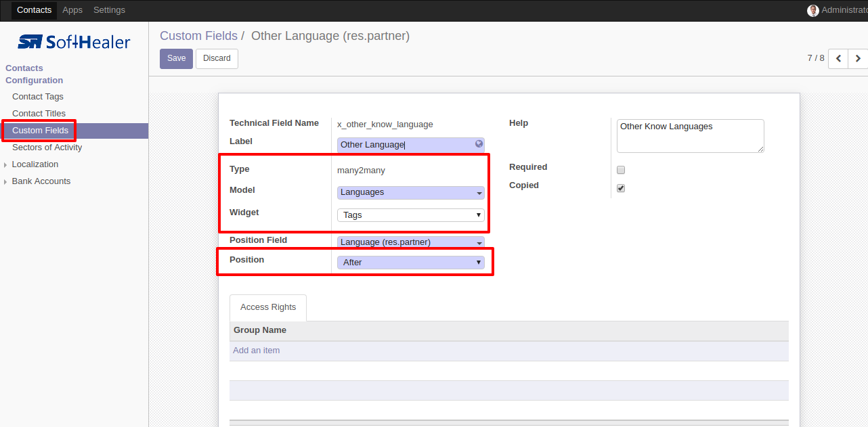Image resolution: width=868 pixels, height=427 pixels.
Task: Click the Configuration sidebar heading
Action: (35, 81)
